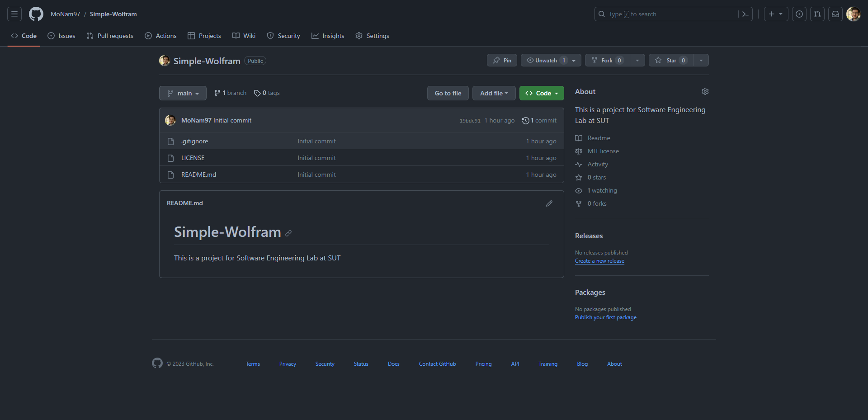Click the README.md file icon

pos(170,175)
